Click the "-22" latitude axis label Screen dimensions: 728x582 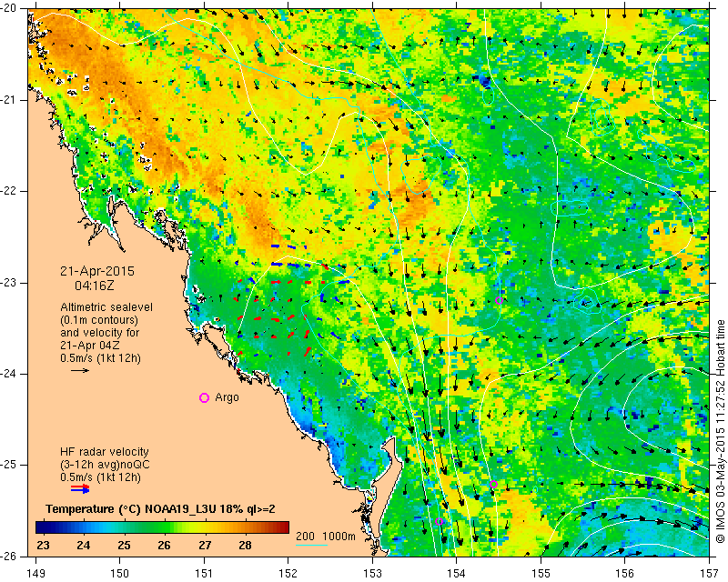9,191
